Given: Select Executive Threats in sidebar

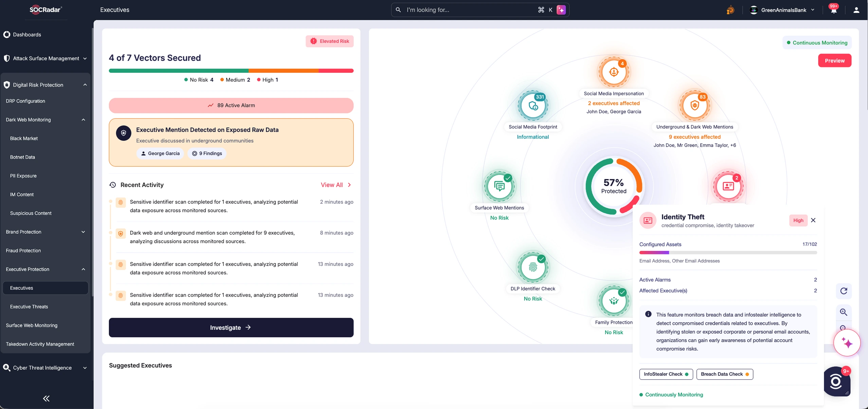Looking at the screenshot, I should [29, 307].
